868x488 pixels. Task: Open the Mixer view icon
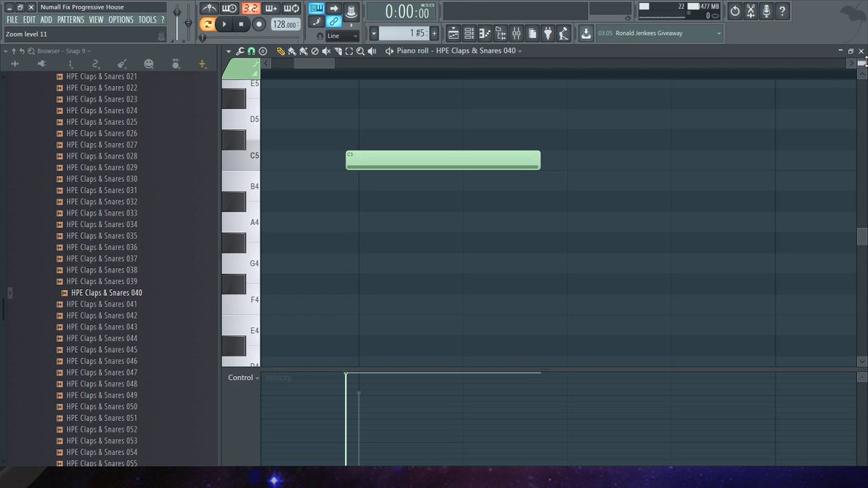[516, 33]
